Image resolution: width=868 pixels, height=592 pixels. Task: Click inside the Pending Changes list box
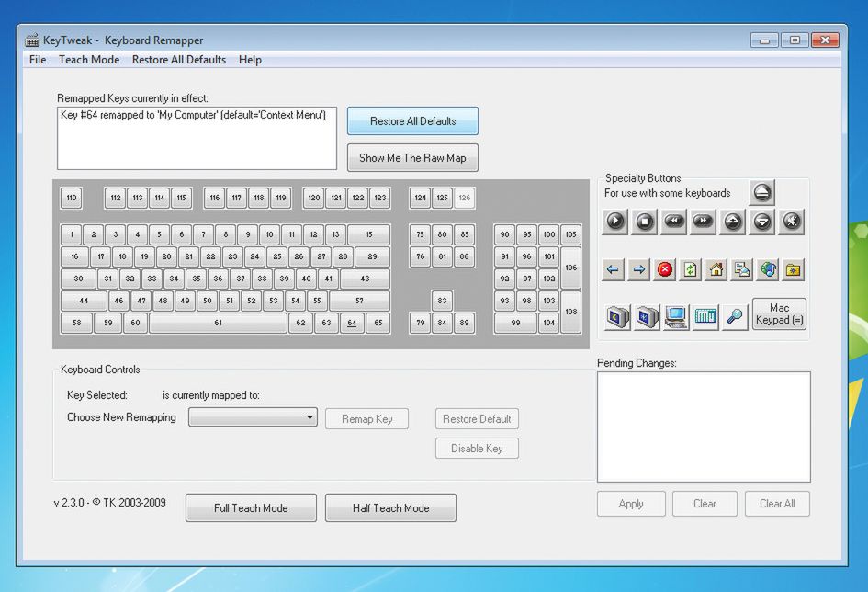point(704,427)
